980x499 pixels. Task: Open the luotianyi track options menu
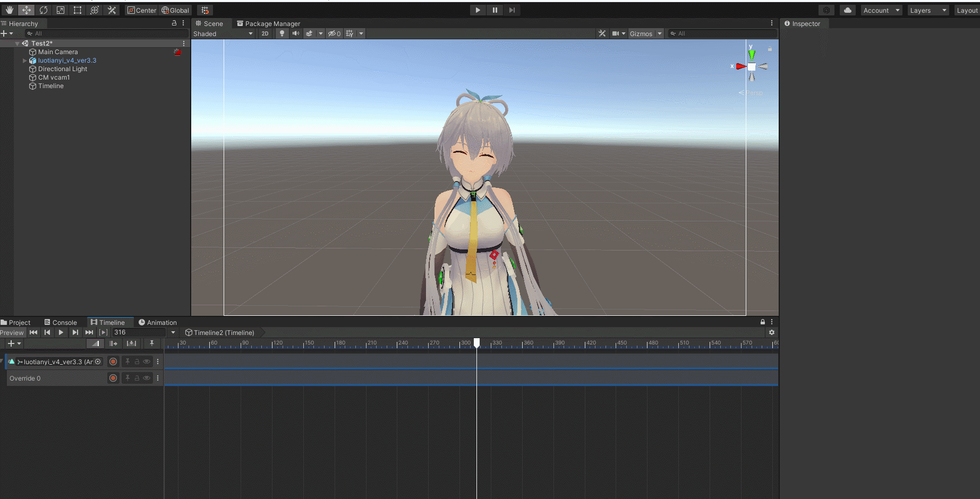click(x=158, y=362)
